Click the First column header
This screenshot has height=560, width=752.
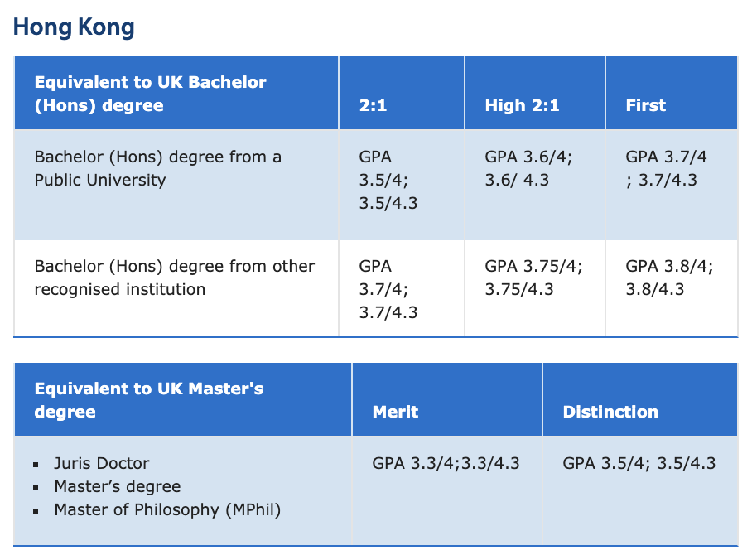[645, 105]
